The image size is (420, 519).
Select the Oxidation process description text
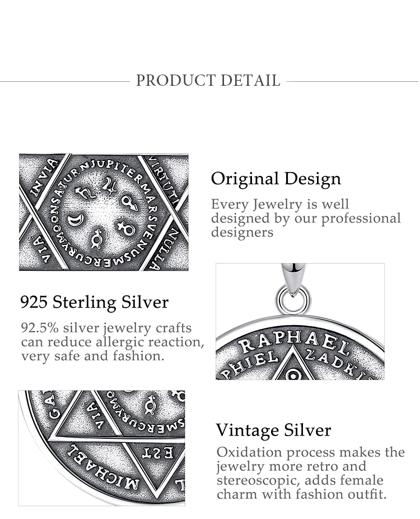pos(310,473)
